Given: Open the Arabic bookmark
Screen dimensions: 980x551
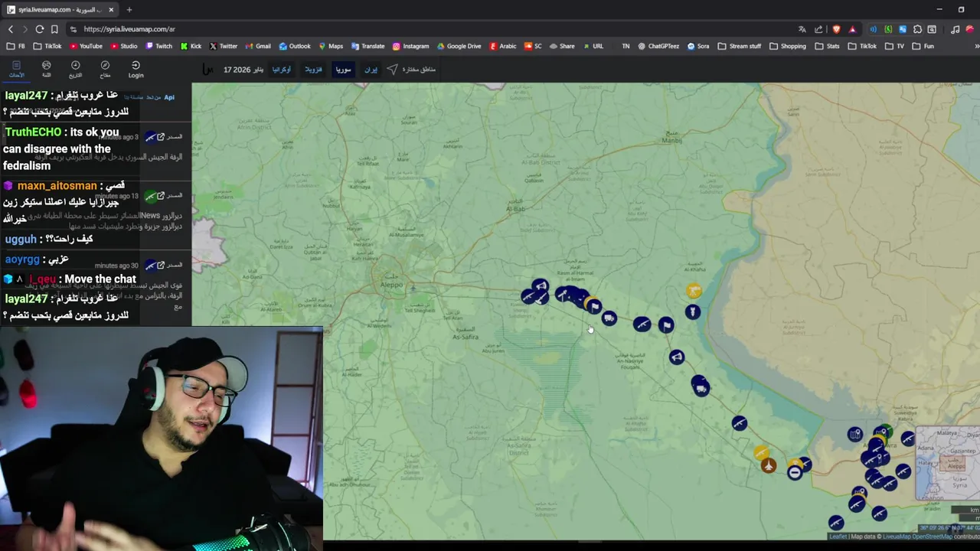Looking at the screenshot, I should click(x=503, y=46).
